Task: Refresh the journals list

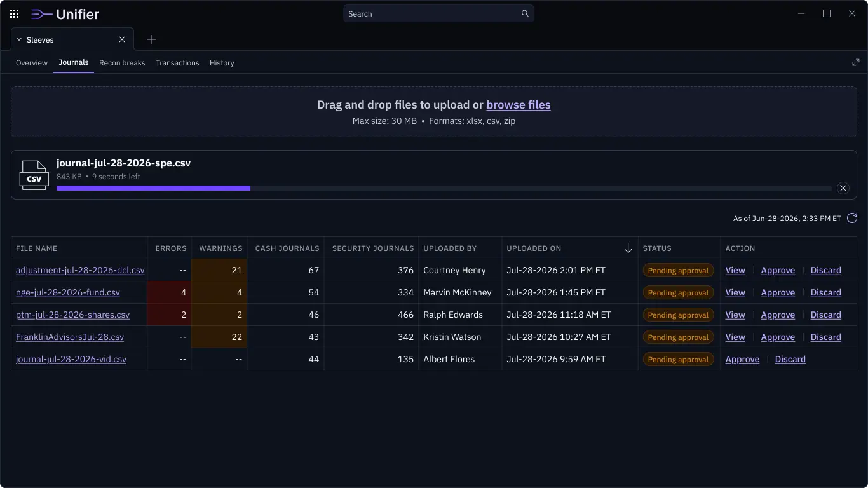Action: [x=852, y=218]
